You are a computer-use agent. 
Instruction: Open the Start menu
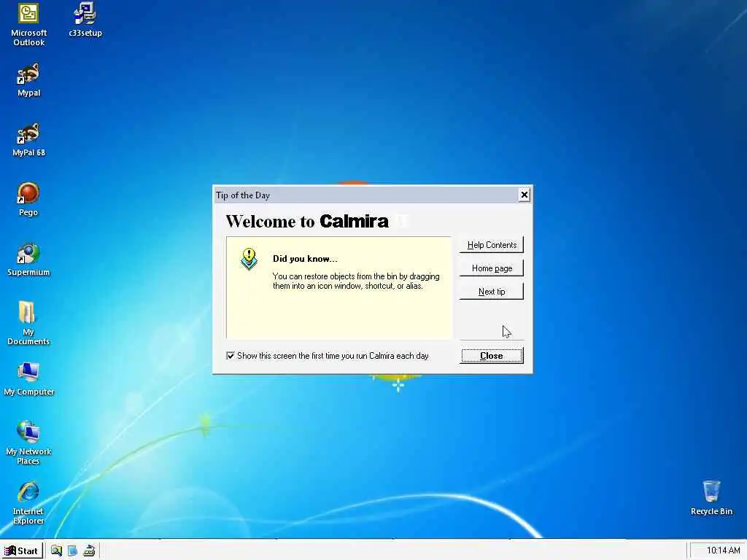coord(22,551)
